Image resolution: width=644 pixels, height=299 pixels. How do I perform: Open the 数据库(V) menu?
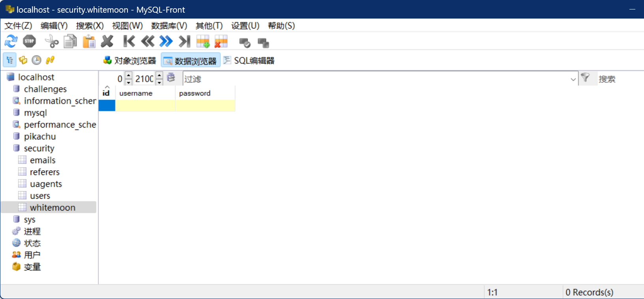[169, 26]
